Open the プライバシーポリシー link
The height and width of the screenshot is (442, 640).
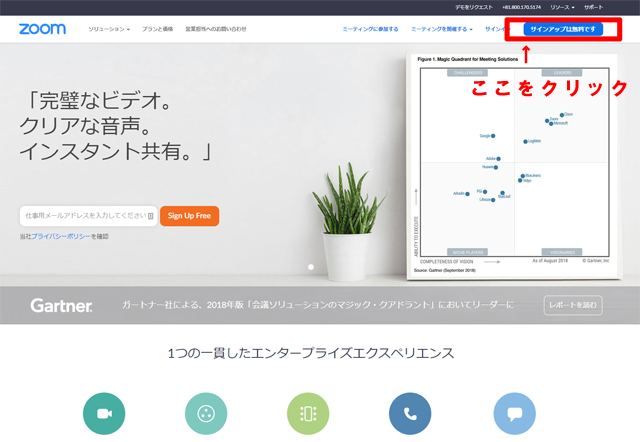(x=61, y=236)
